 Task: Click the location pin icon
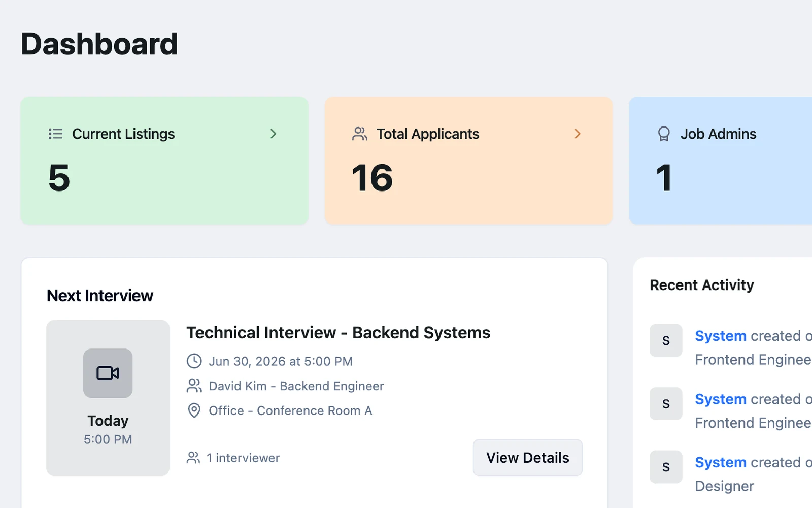pos(194,410)
